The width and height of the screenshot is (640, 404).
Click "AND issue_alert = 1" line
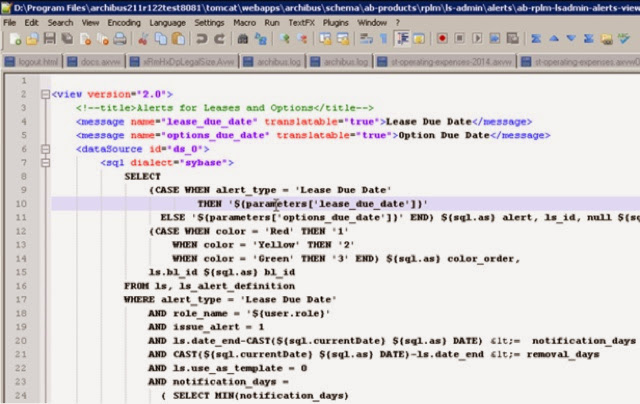click(x=206, y=327)
